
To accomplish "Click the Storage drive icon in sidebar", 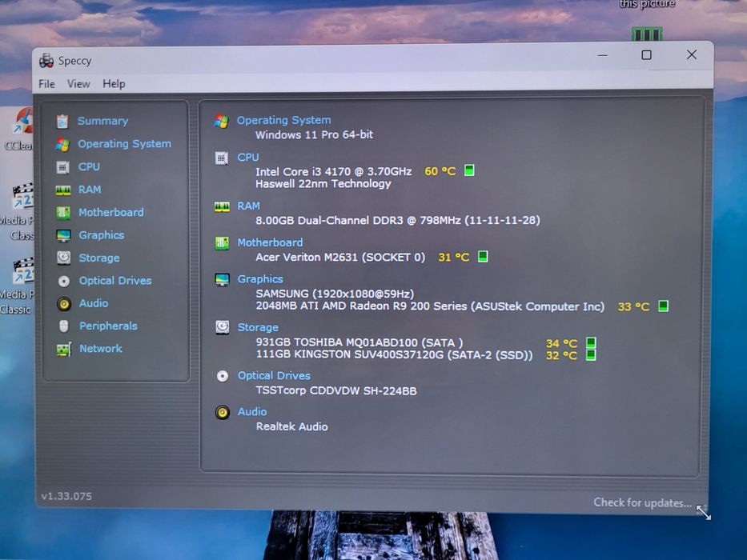I will coord(63,258).
